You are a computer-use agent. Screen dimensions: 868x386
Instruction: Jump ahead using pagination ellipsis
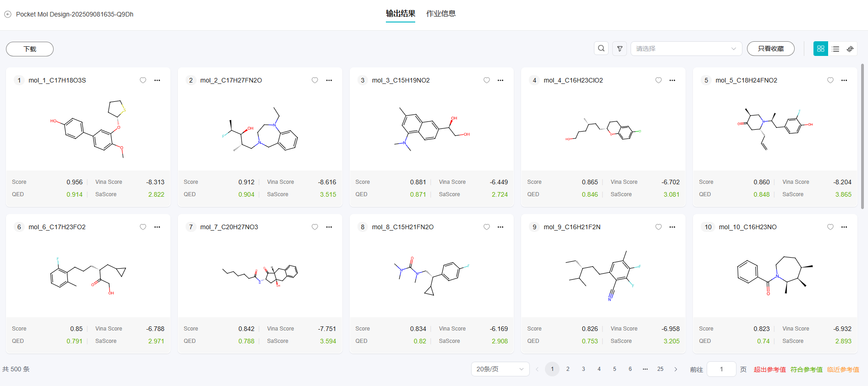click(x=645, y=369)
